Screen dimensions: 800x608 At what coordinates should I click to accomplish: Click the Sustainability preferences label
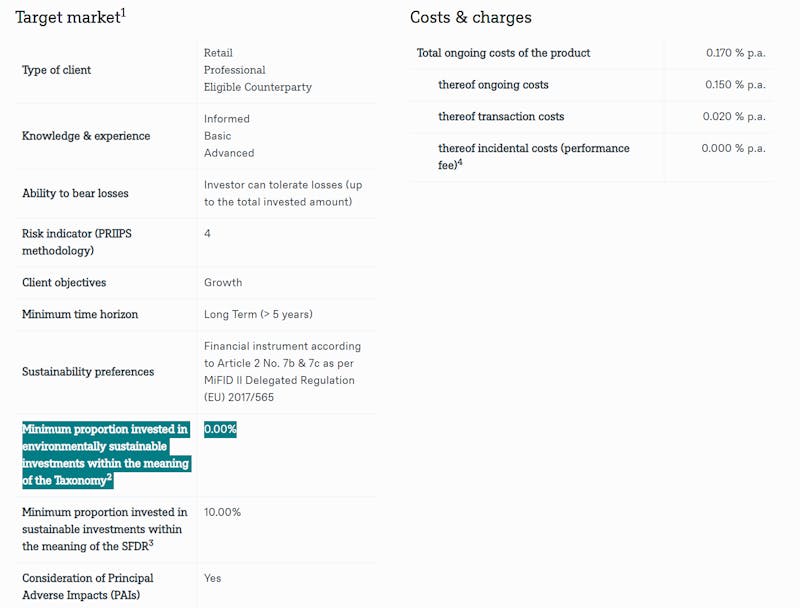point(88,372)
